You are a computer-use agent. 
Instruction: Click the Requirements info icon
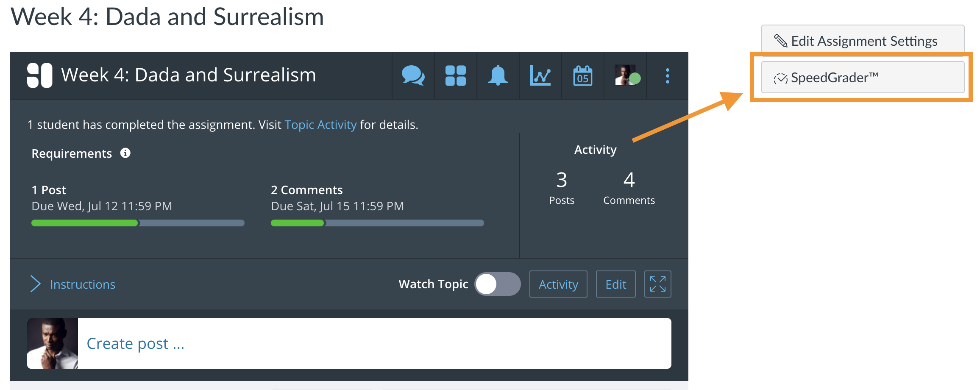125,153
